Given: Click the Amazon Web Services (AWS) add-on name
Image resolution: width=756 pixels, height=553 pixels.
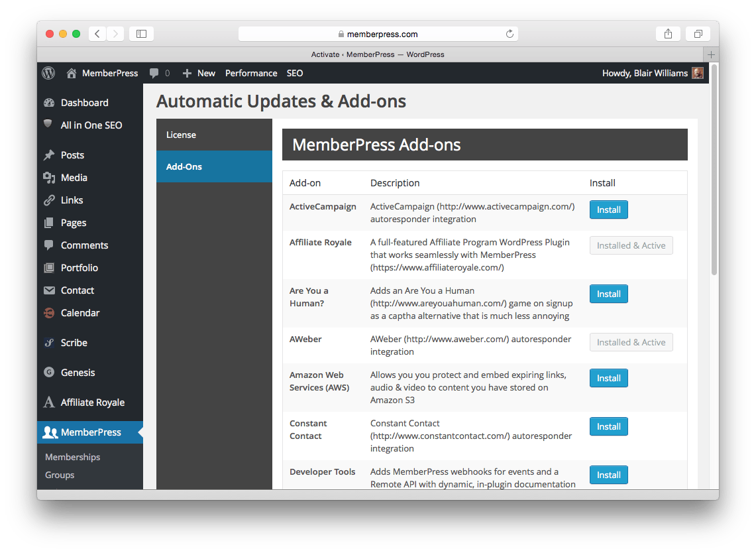Looking at the screenshot, I should point(319,381).
